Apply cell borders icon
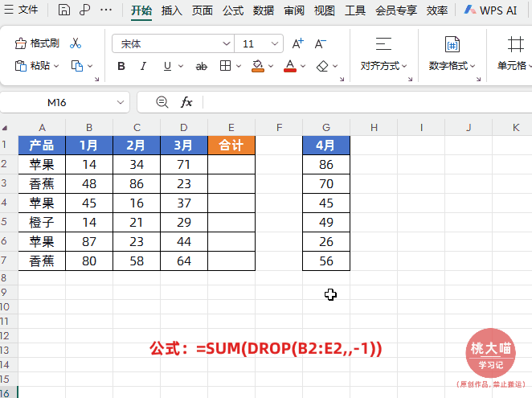This screenshot has height=398, width=532. [x=225, y=66]
